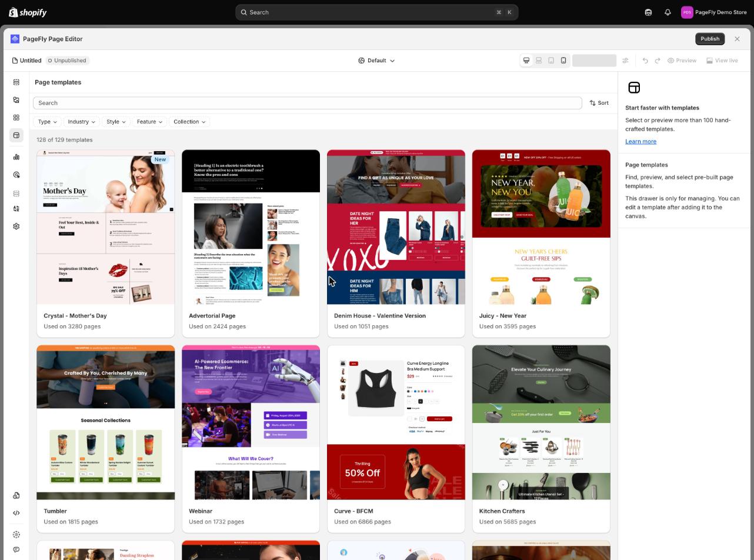The height and width of the screenshot is (560, 754).
Task: Select the Curve - BFCM template thumbnail
Action: [x=396, y=422]
